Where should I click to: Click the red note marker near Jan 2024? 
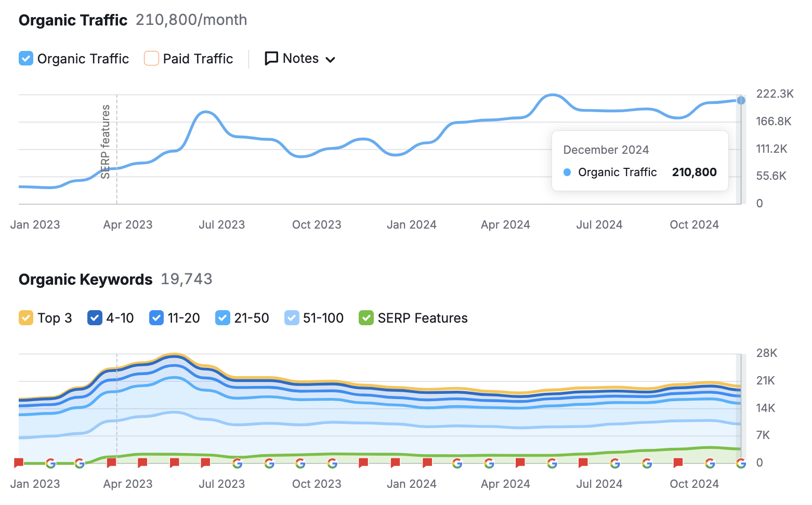396,463
